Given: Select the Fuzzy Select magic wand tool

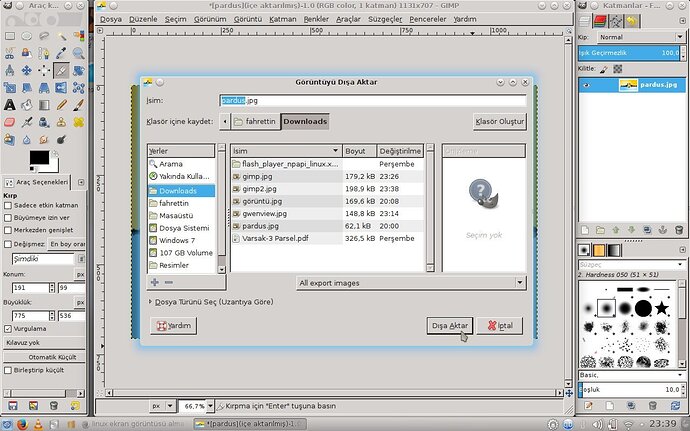Looking at the screenshot, I should (x=61, y=36).
